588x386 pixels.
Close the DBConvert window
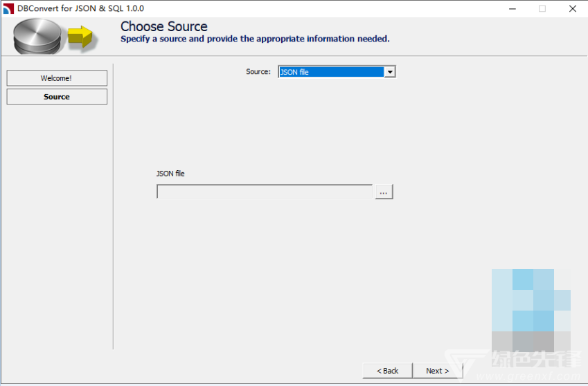[x=572, y=8]
